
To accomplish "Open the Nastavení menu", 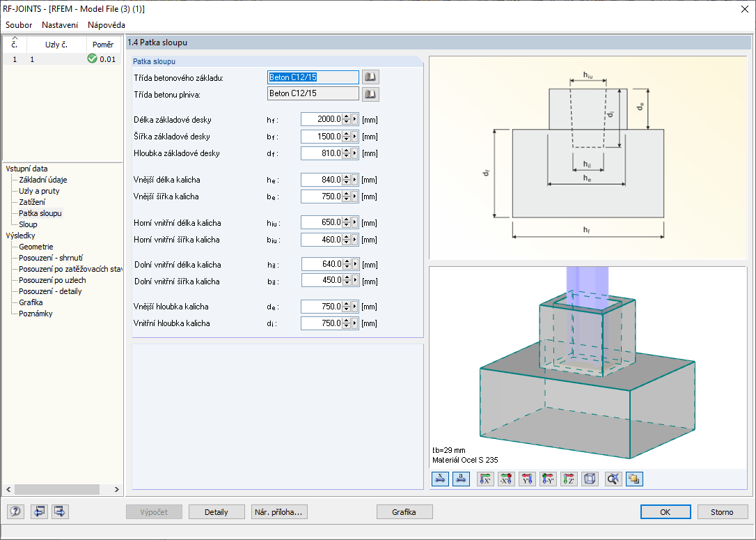I will point(60,25).
